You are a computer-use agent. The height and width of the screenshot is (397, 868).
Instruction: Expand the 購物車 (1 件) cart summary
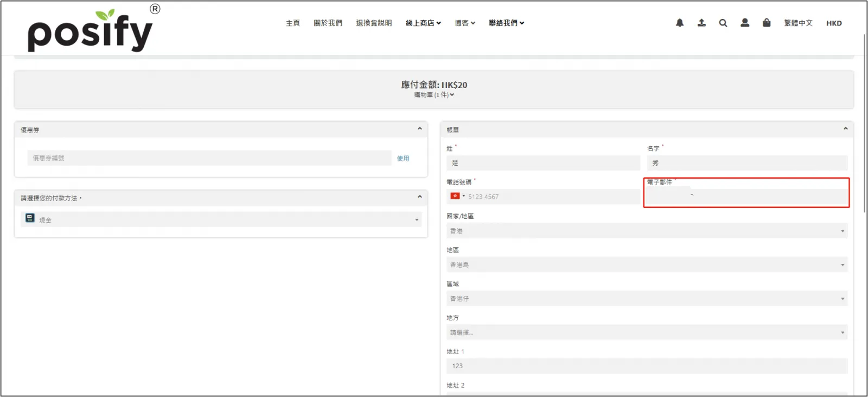coord(434,95)
